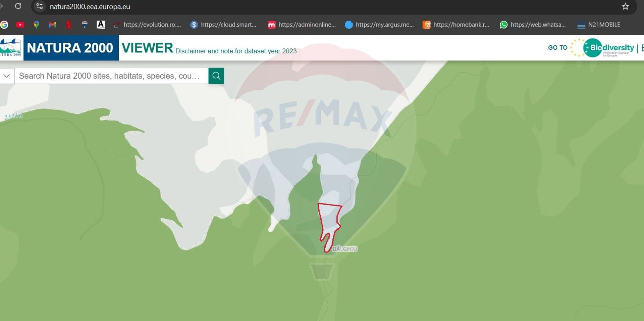644x321 pixels.
Task: Open the Disclaimer and note for dataset link
Action: [236, 51]
